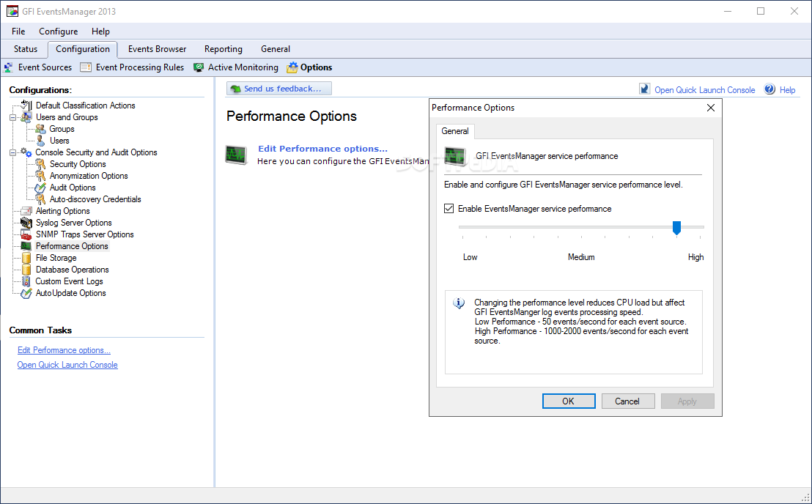Screen dimensions: 812x504
Task: Select Syslog Server Options tree item
Action: pyautogui.click(x=73, y=223)
